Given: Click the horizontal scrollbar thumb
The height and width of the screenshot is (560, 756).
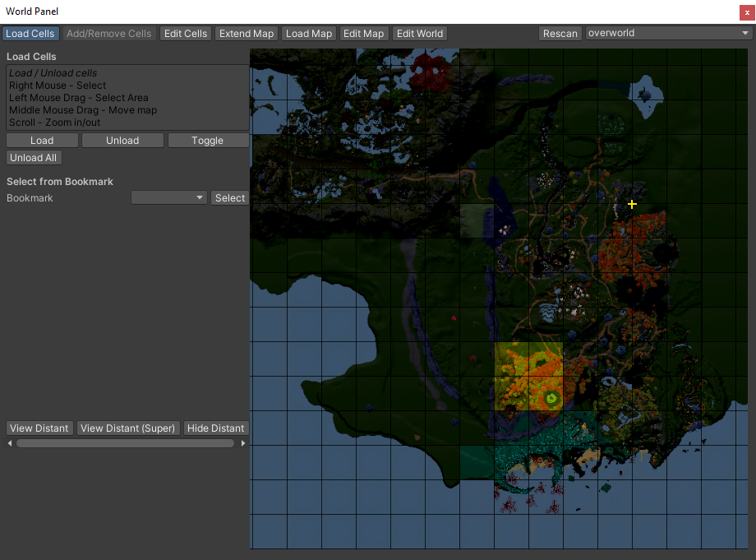Looking at the screenshot, I should (x=125, y=443).
